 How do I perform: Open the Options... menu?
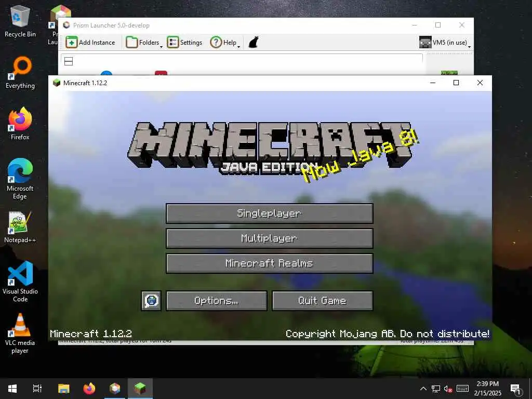click(x=217, y=301)
